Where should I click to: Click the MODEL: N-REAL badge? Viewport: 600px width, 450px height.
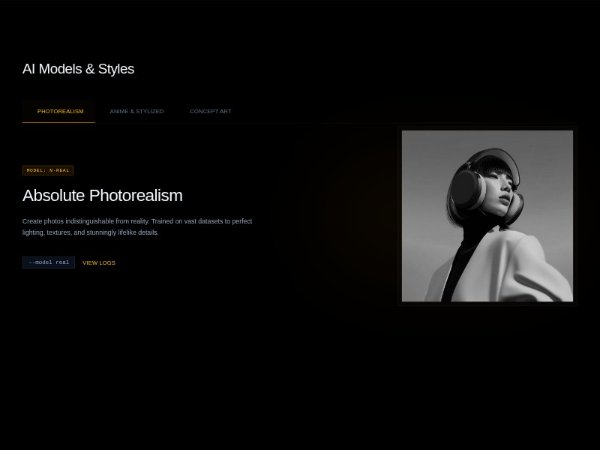click(48, 170)
